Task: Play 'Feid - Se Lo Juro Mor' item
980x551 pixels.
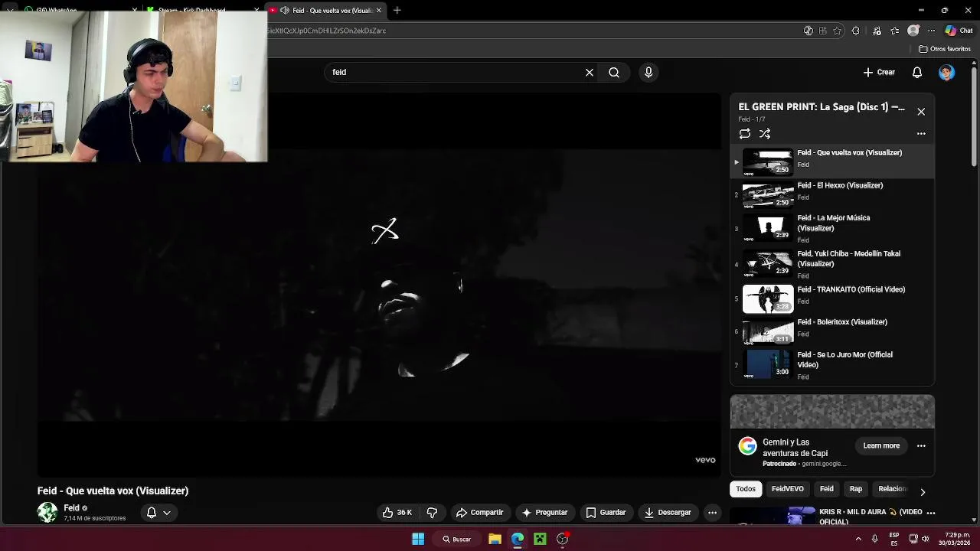Action: click(x=832, y=365)
